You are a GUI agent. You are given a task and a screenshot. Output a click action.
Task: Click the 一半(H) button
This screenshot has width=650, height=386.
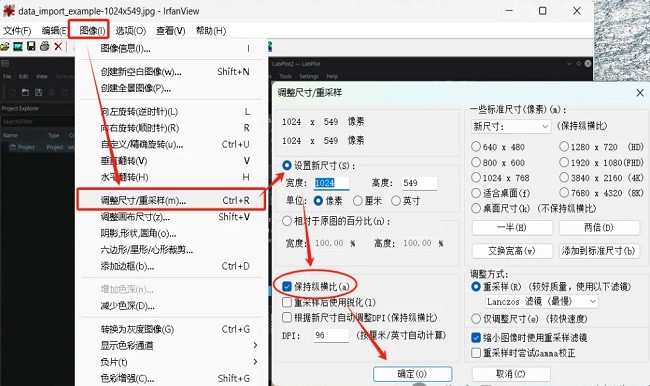pyautogui.click(x=512, y=228)
